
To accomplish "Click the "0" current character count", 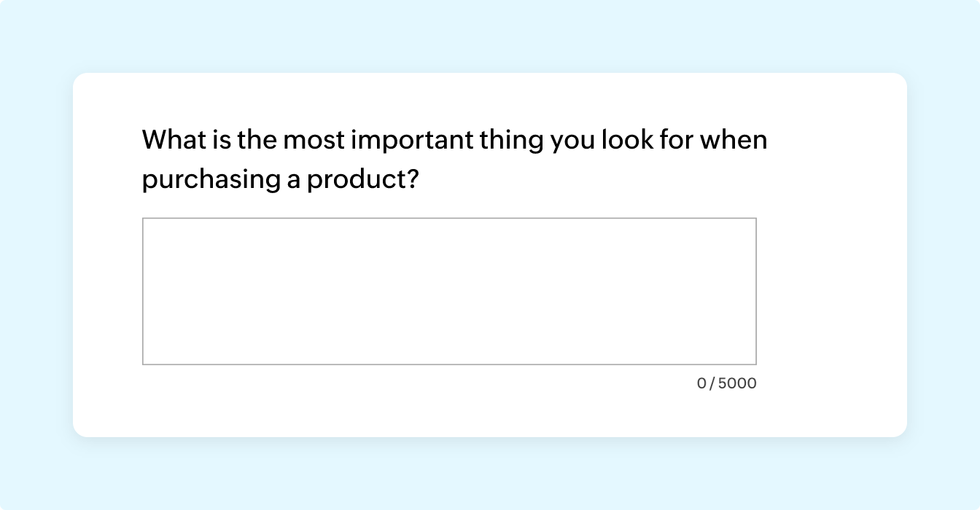I will (701, 383).
